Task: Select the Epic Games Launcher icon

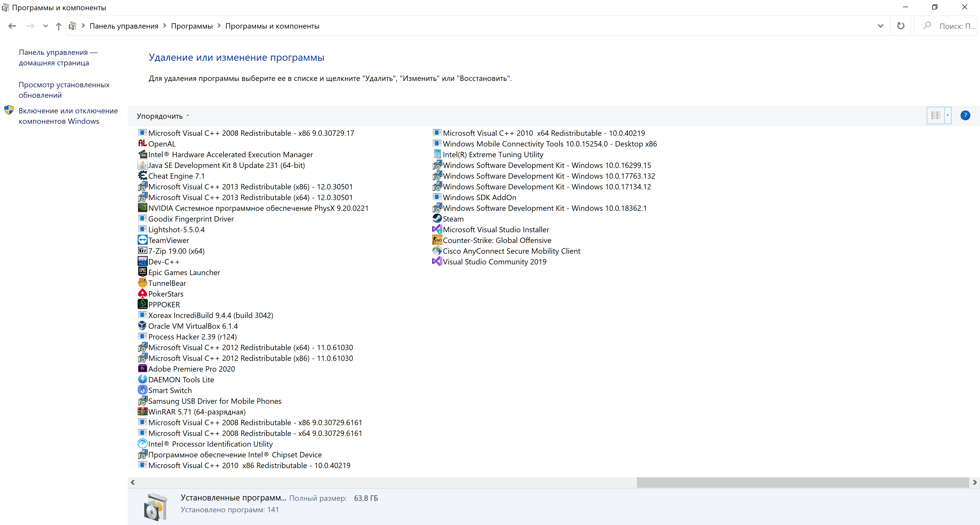Action: 142,272
